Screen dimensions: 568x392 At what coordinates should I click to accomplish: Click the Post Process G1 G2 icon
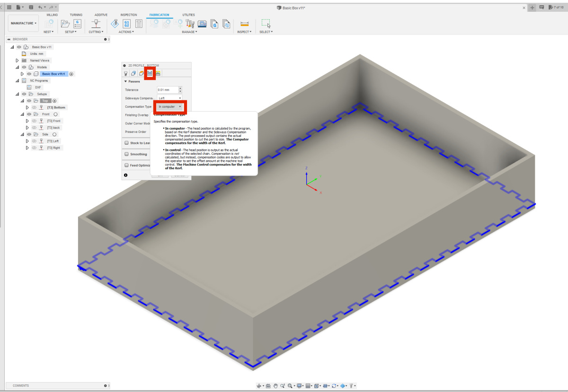point(127,24)
